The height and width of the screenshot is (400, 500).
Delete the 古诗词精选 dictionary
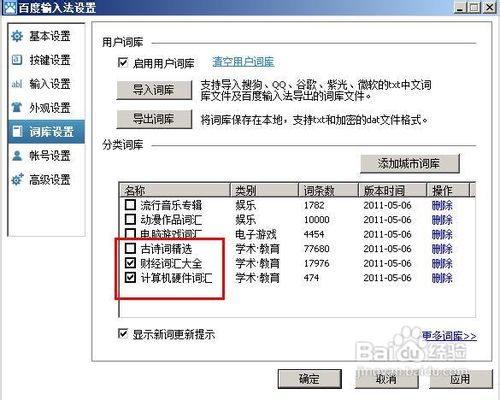pyautogui.click(x=442, y=249)
